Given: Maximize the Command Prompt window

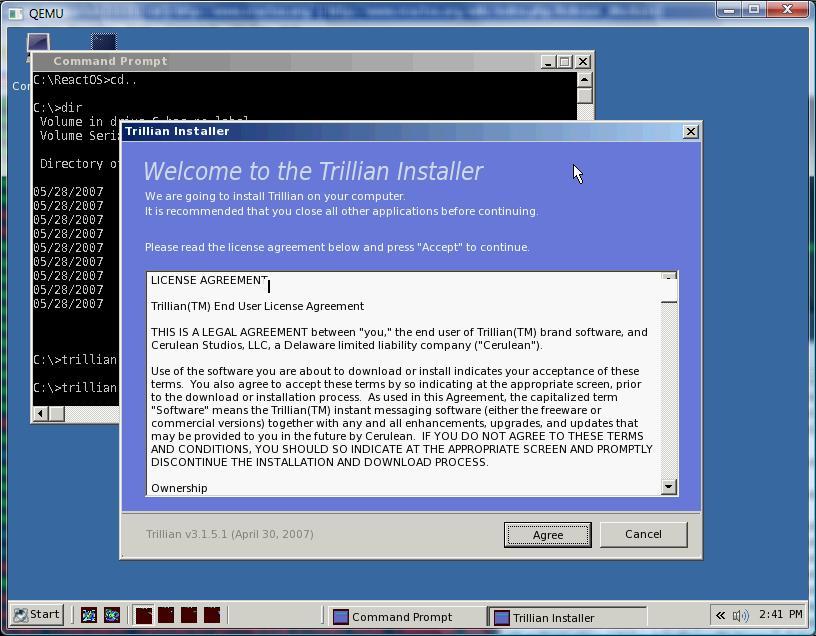Looking at the screenshot, I should (x=564, y=61).
